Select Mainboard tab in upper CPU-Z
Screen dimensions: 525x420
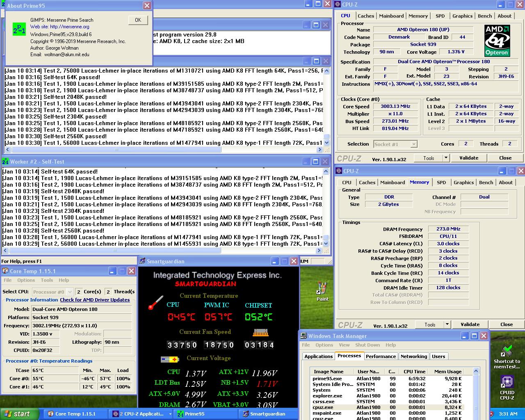pyautogui.click(x=391, y=16)
